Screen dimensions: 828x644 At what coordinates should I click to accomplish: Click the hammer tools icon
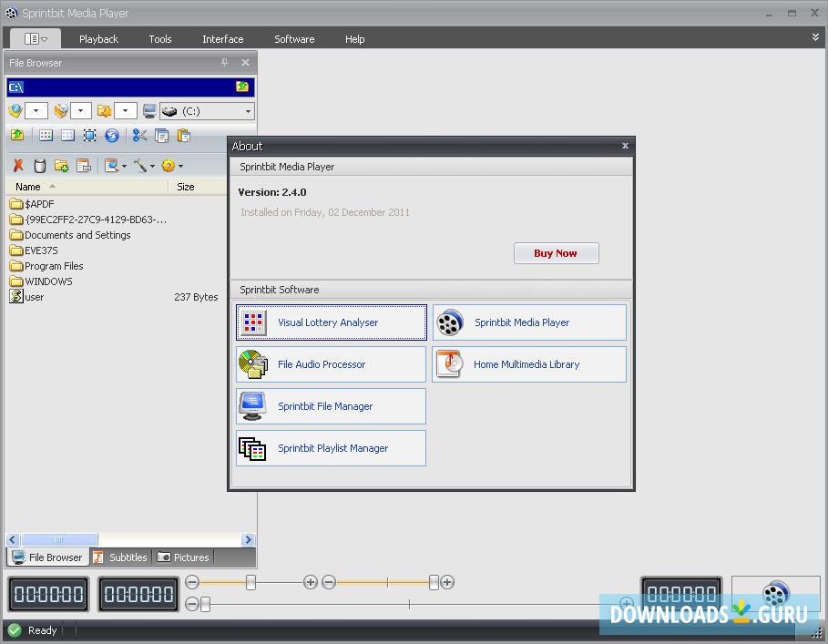tap(140, 166)
